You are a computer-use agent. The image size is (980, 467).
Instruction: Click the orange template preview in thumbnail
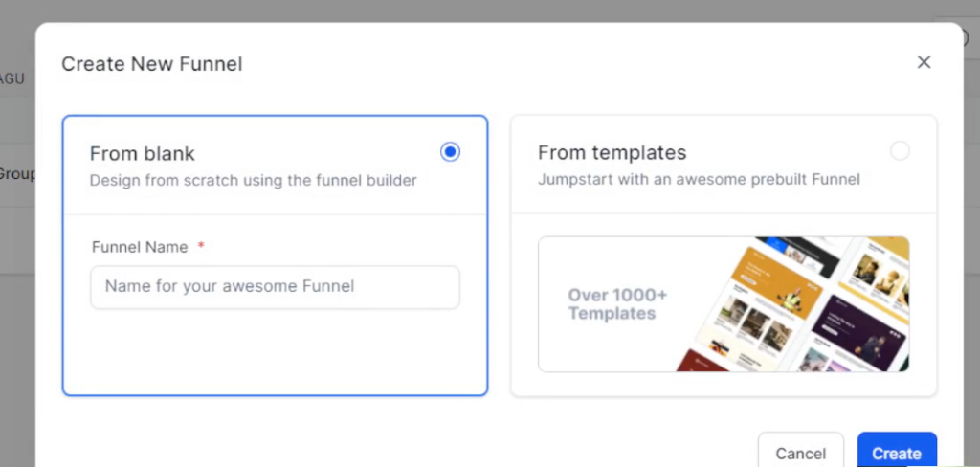(x=777, y=279)
